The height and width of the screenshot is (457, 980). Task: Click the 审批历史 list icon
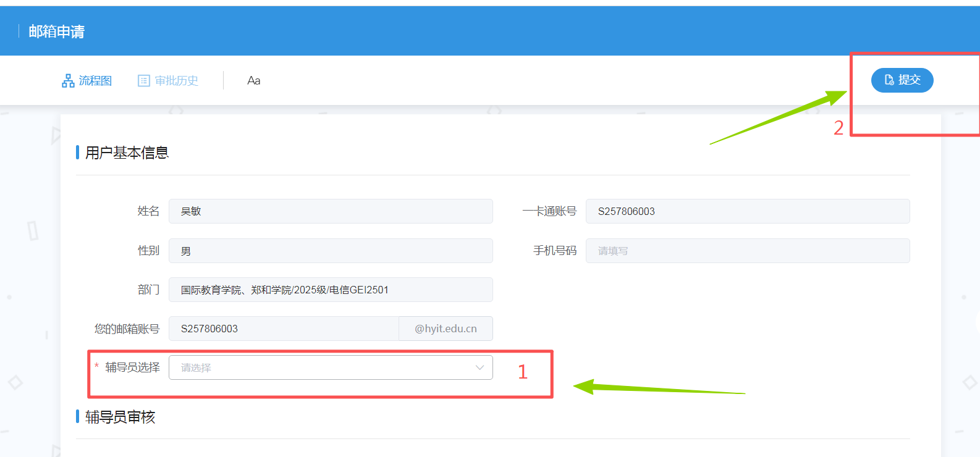[x=143, y=81]
